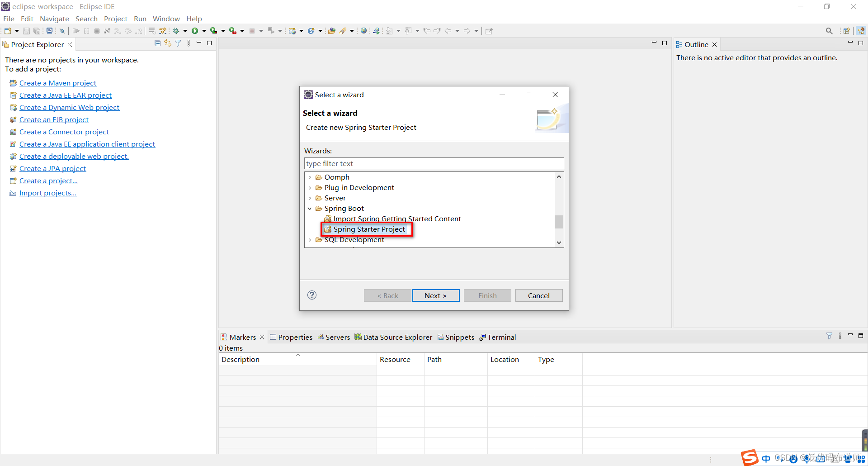The image size is (868, 466).
Task: Click the help question mark icon
Action: 312,295
